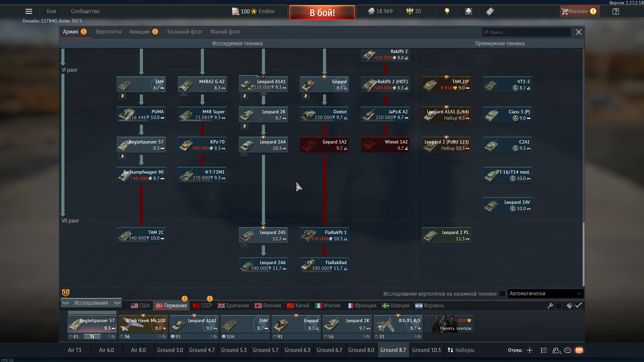The width and height of the screenshot is (644, 362).
Task: Click talisman icon under Leopard 2K card
Action: click(245, 126)
